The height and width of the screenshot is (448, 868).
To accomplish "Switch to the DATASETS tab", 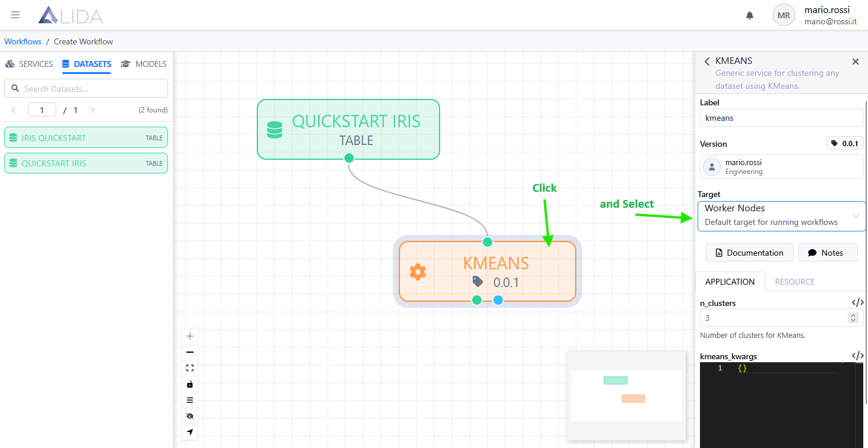I will tap(86, 64).
